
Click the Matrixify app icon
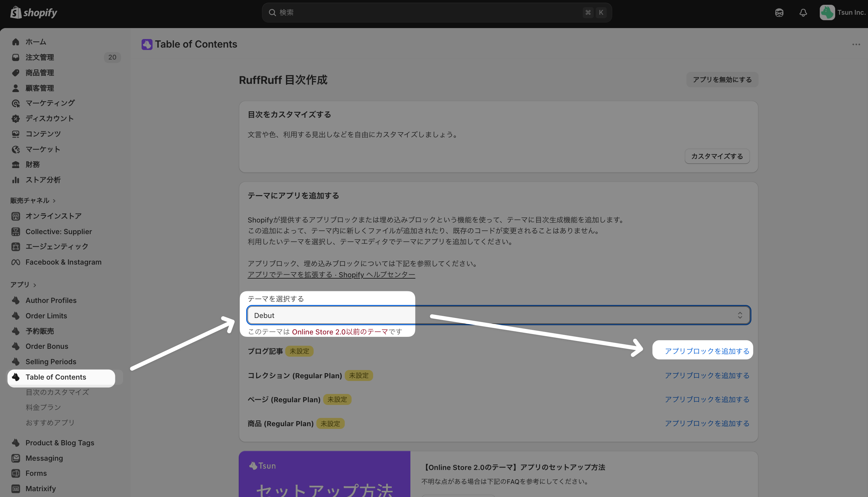16,488
